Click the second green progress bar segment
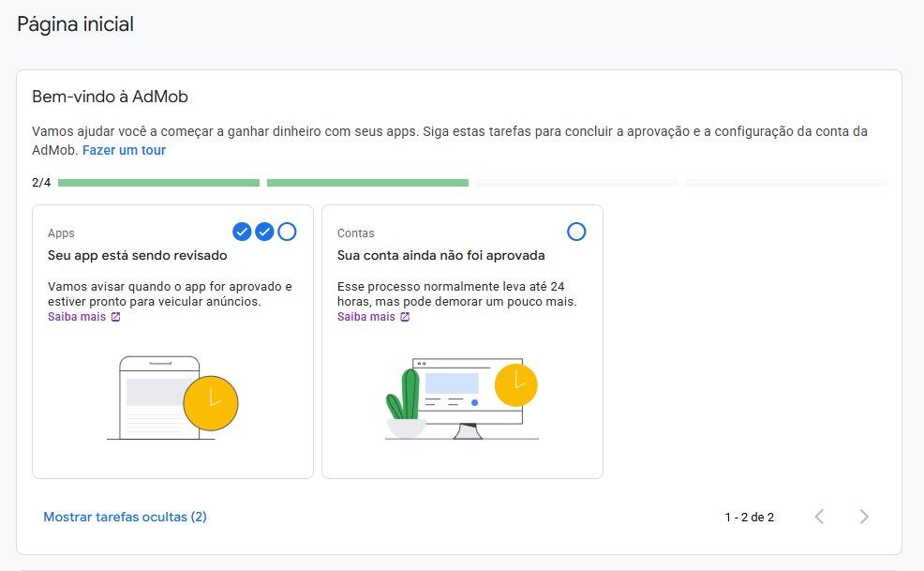Viewport: 924px width, 571px height. click(x=367, y=183)
